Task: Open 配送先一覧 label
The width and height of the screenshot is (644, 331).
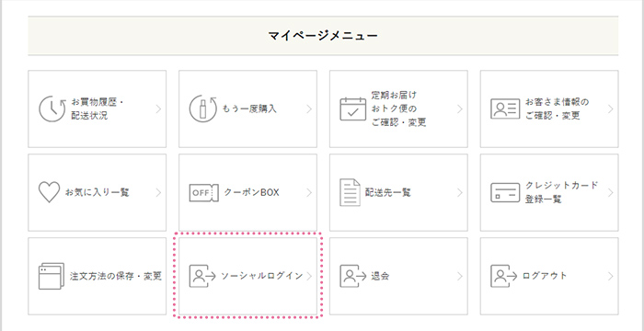Action: point(388,192)
